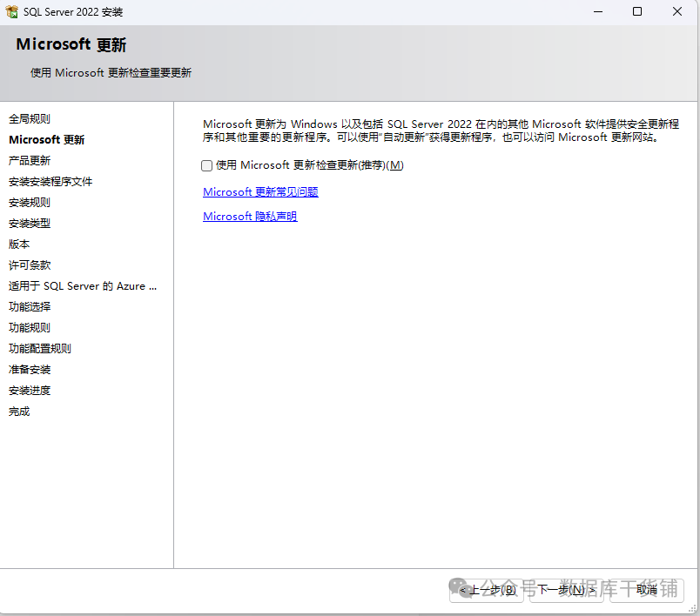Select the 全局规则 step in sidebar
Screen dimensions: 700x616
pos(30,119)
